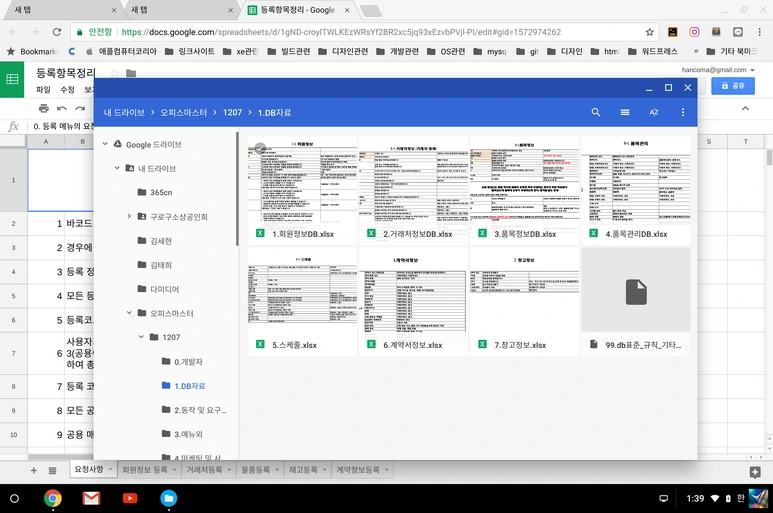Image resolution: width=773 pixels, height=513 pixels.
Task: Open 6.계약서정보.xlsx file
Action: [x=413, y=302]
